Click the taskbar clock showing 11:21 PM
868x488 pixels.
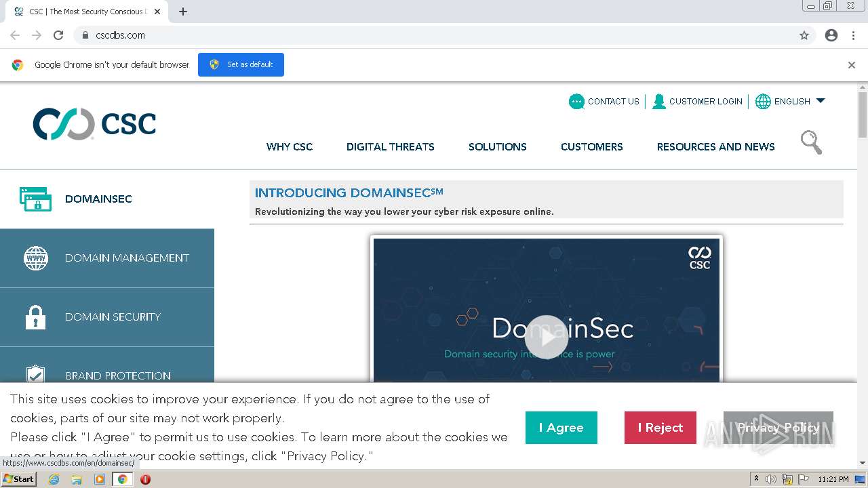tap(833, 479)
